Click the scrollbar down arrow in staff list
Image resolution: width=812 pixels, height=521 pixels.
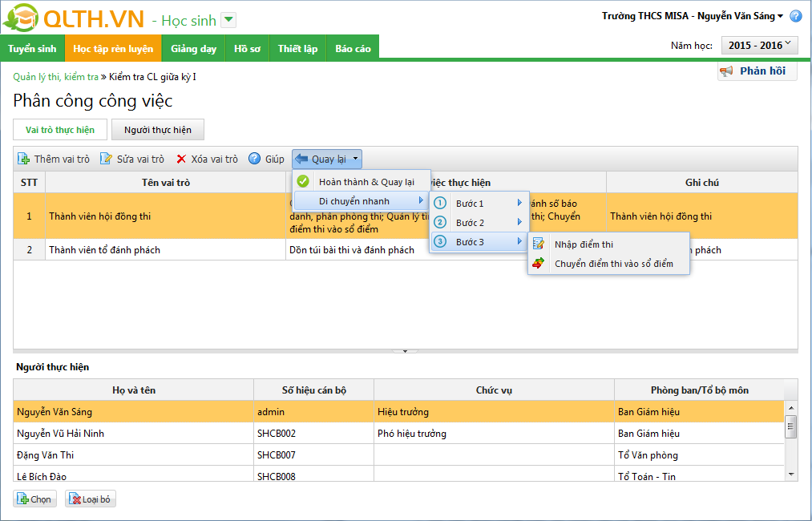[791, 475]
